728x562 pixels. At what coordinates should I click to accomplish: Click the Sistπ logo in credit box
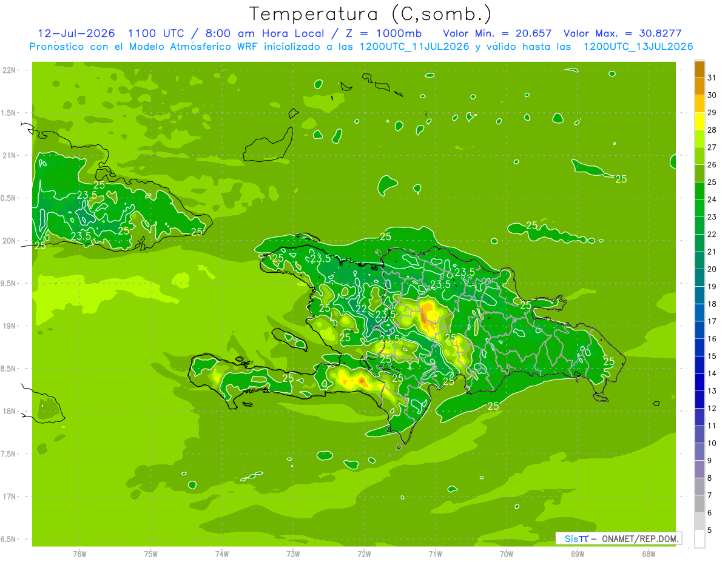tap(576, 538)
